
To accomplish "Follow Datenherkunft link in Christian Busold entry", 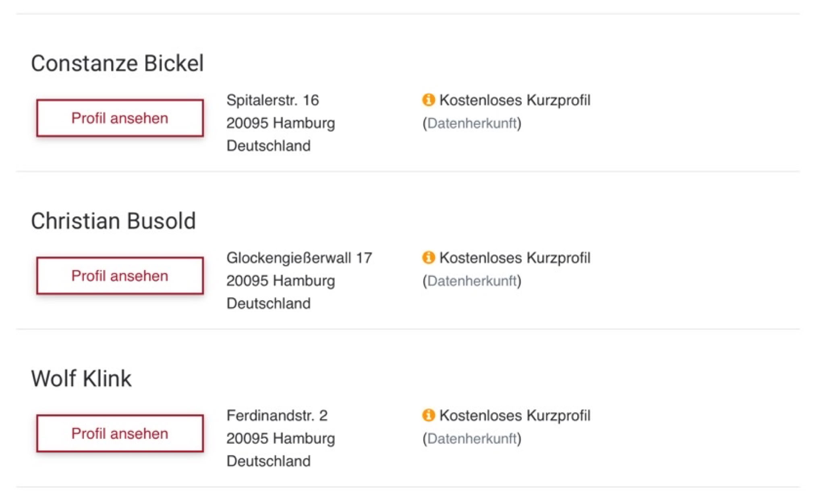I will 472,281.
